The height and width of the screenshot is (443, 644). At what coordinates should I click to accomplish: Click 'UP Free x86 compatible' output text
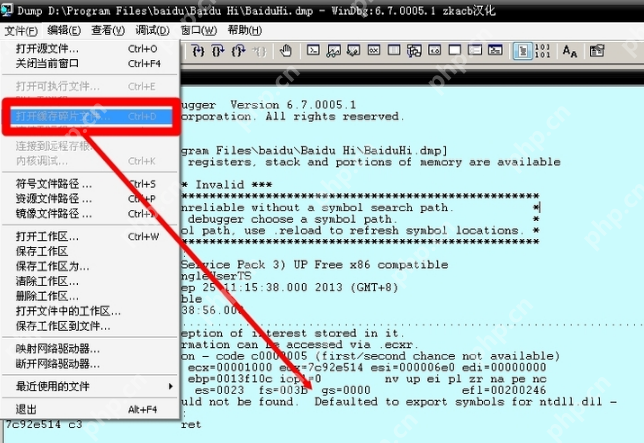click(x=370, y=265)
